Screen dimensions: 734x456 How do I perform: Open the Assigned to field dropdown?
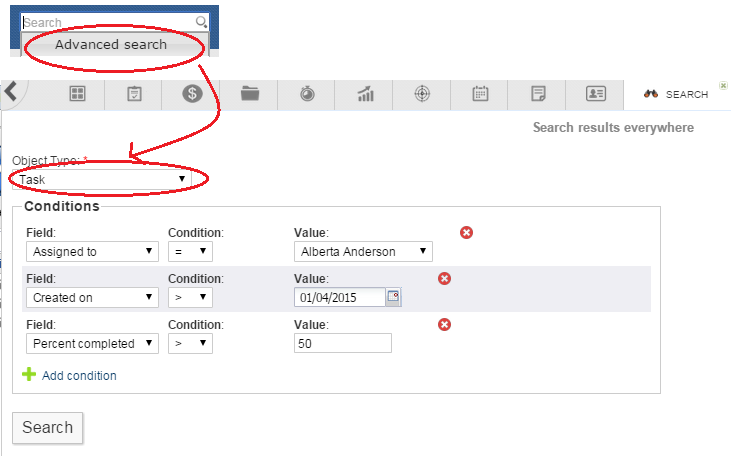[x=92, y=251]
